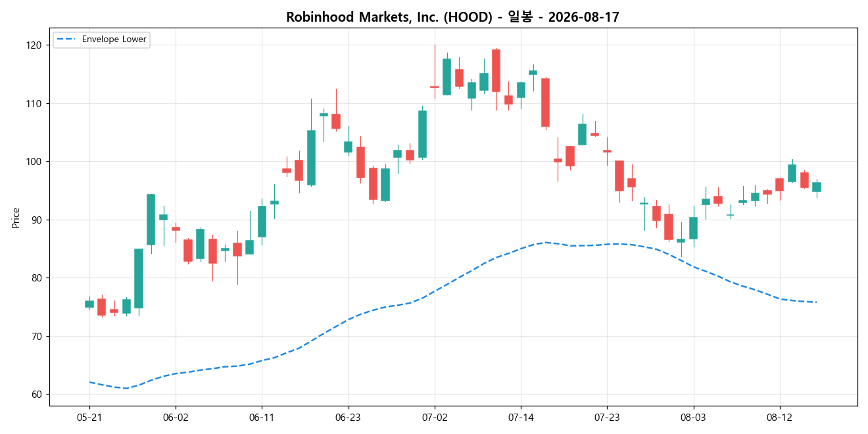Click the Envelope Lower legend entry
868x434 pixels.
tap(101, 39)
